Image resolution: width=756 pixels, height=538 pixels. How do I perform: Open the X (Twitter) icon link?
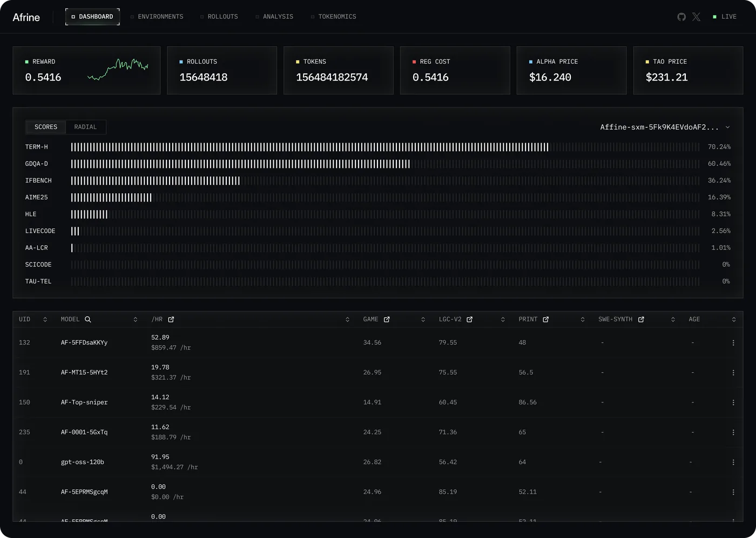(697, 17)
